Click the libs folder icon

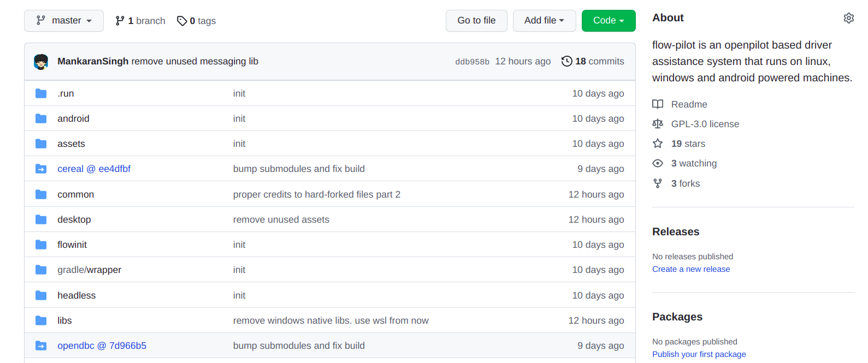(41, 320)
